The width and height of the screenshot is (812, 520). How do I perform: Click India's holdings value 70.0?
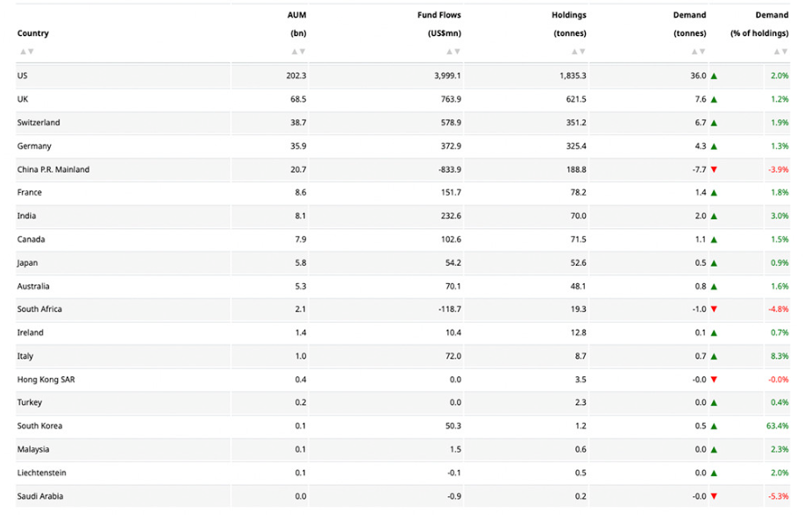[578, 216]
